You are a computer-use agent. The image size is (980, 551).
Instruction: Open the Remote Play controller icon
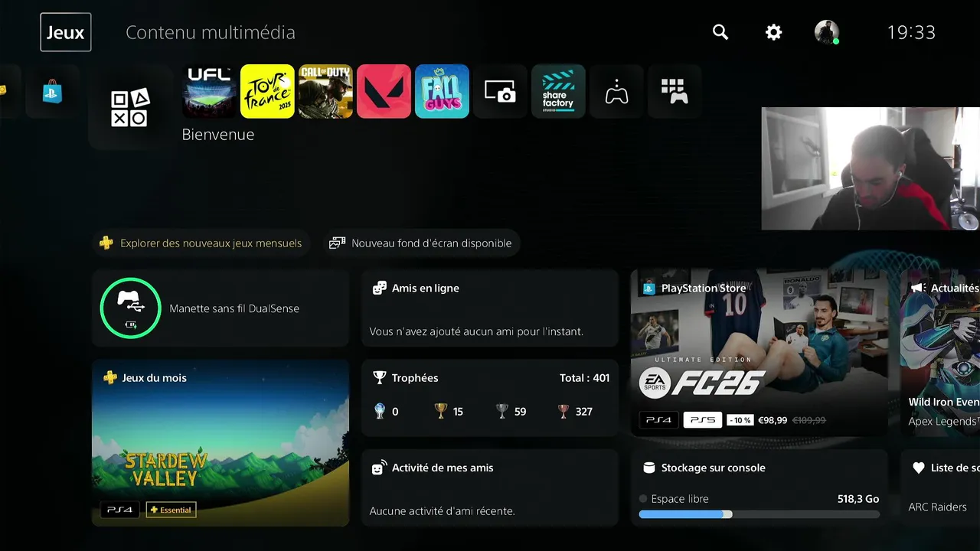tap(616, 91)
